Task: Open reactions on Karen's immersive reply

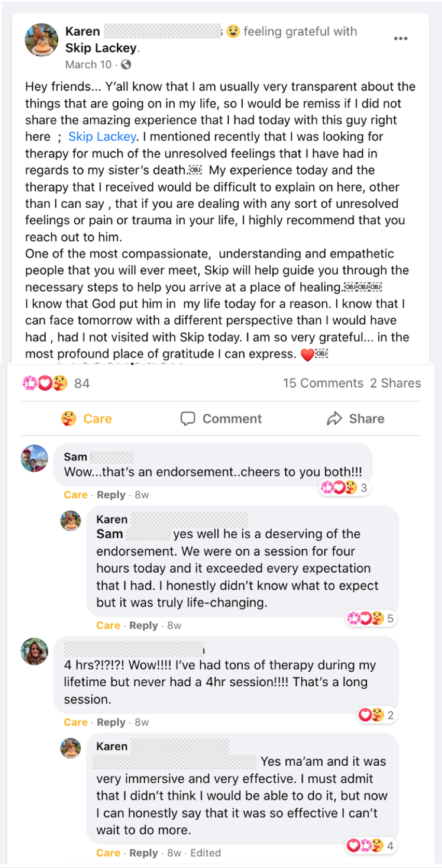Action: [370, 846]
